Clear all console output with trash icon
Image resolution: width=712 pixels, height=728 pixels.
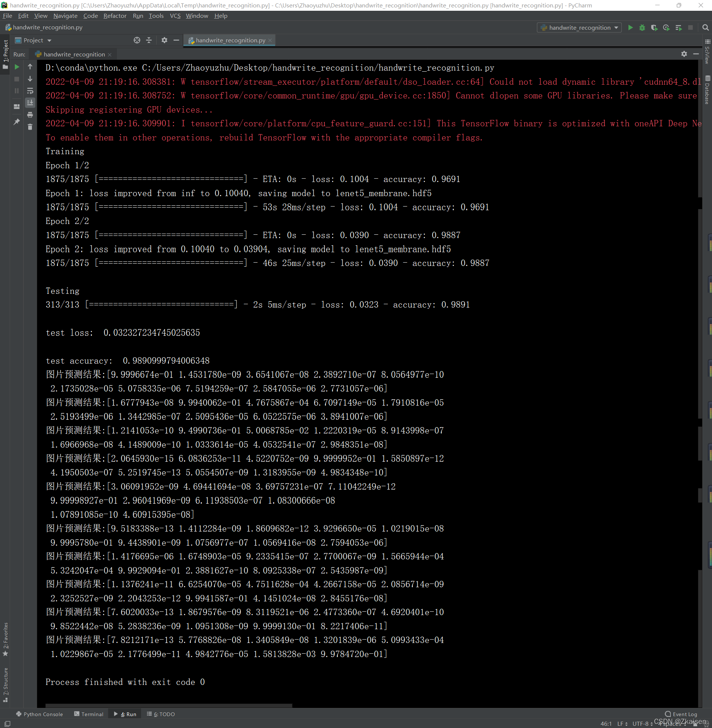pyautogui.click(x=30, y=127)
